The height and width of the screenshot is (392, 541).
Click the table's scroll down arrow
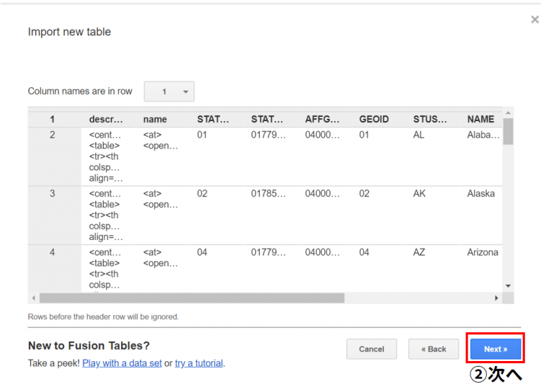click(x=508, y=286)
